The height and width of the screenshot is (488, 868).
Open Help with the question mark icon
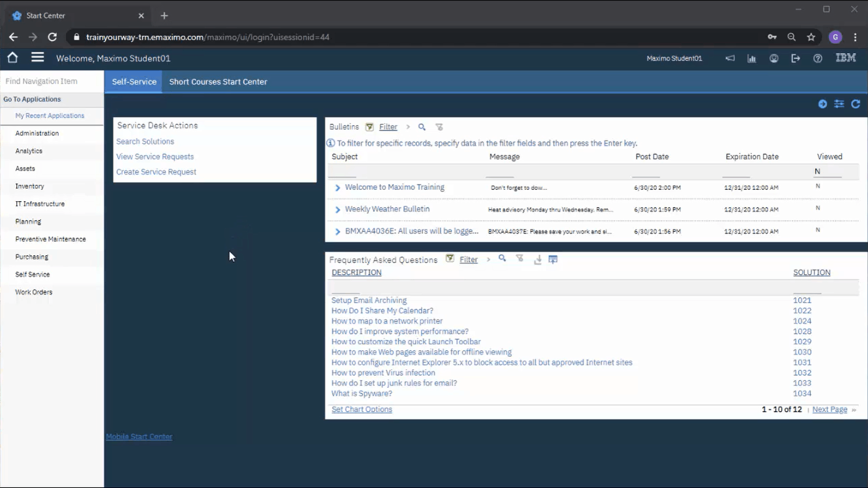pos(818,58)
